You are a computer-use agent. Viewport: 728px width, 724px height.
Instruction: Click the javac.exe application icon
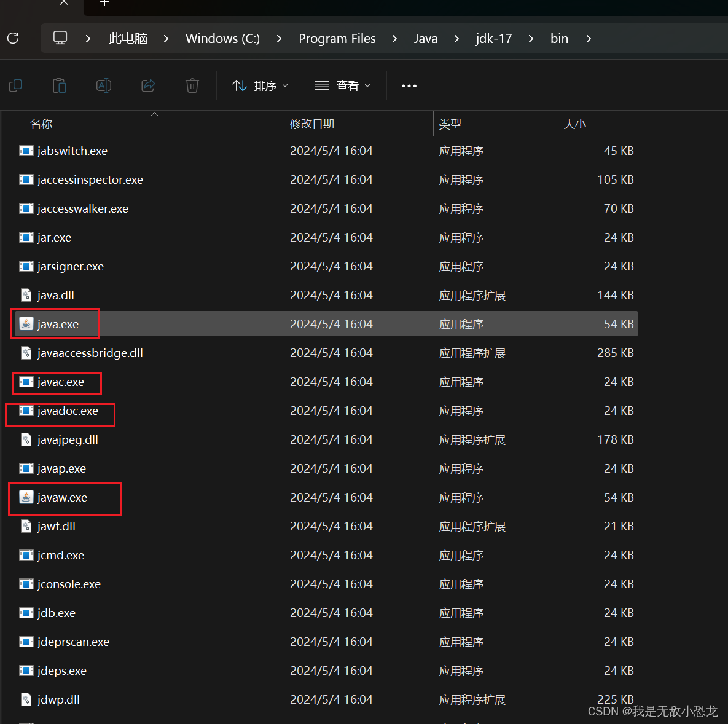[26, 382]
